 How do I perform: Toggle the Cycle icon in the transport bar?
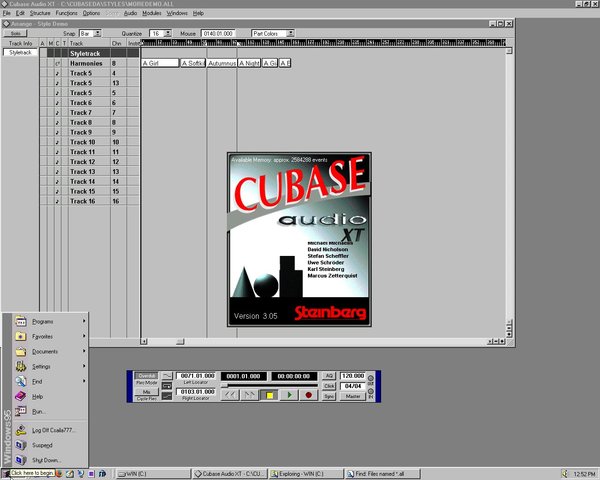167,386
